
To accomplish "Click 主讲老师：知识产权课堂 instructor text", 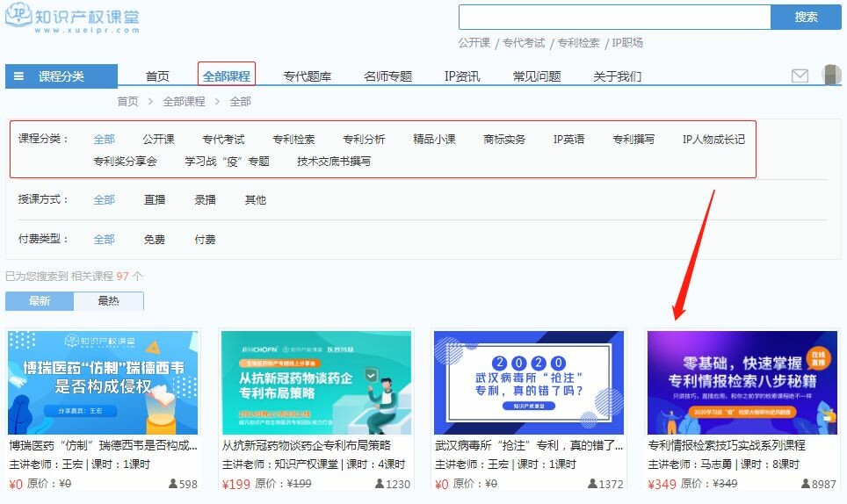I will point(279,464).
